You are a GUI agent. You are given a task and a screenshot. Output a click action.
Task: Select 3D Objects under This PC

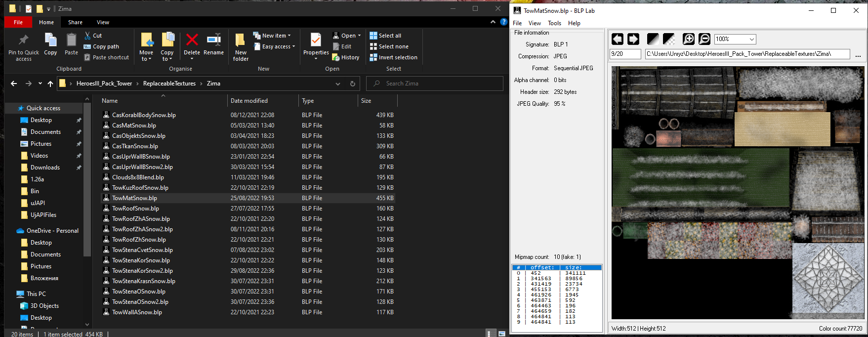44,306
